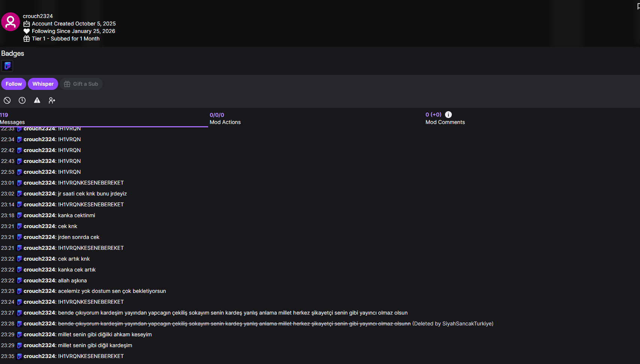Click message "jr saati cek knk bunu jrdeyiz"
Screen dimensions: 640x364
point(92,194)
